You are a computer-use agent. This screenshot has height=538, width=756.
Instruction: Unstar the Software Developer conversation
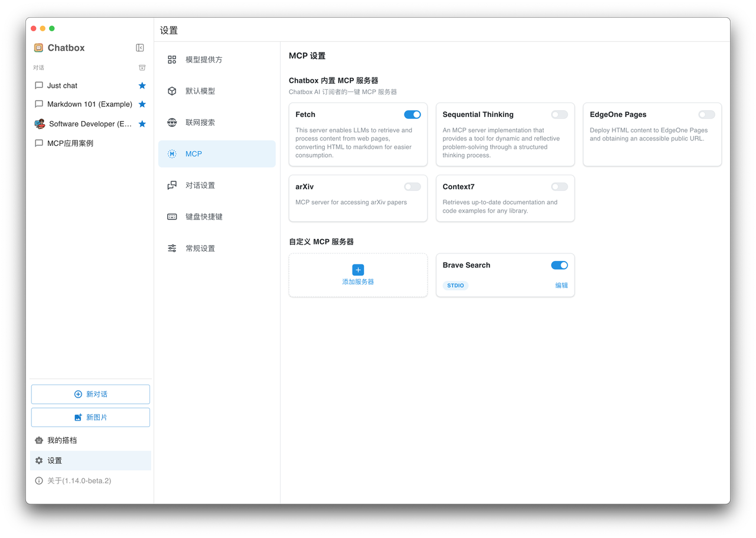[x=142, y=124]
